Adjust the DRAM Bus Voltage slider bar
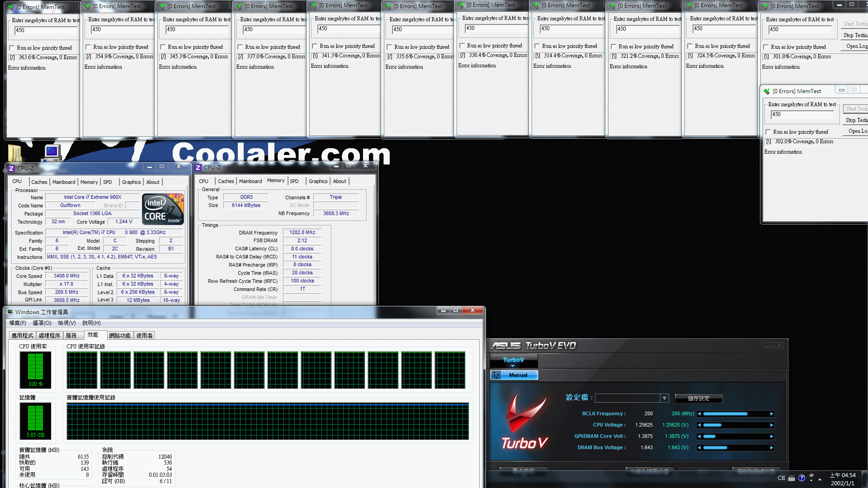This screenshot has height=488, width=868. (736, 448)
